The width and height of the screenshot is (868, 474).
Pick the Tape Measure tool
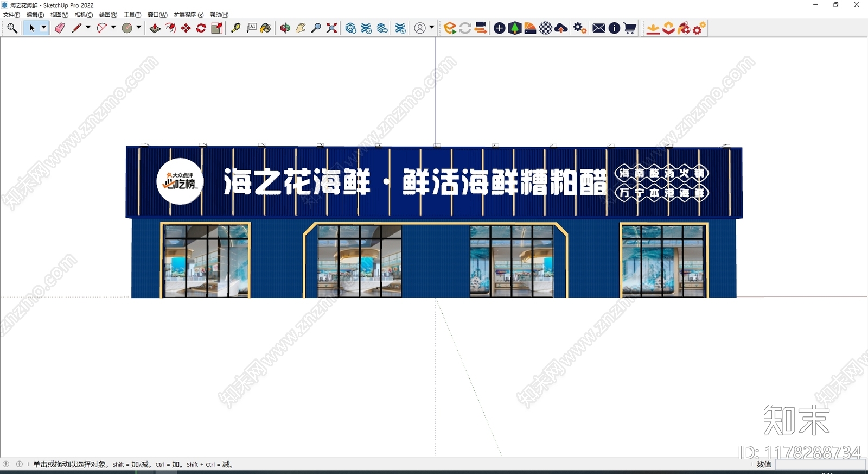[235, 28]
